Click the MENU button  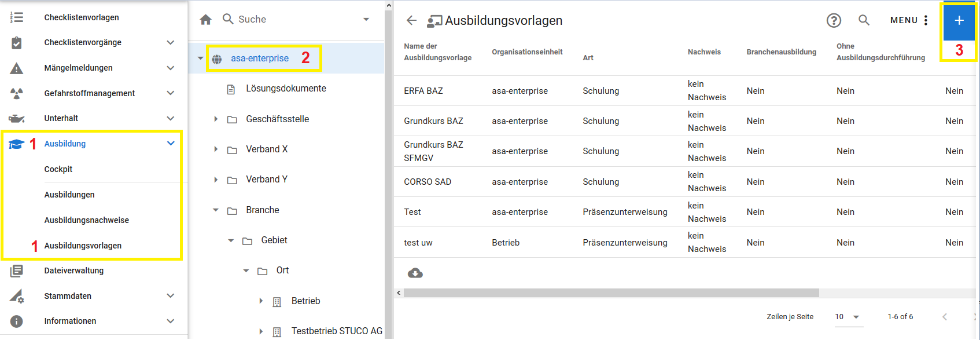(x=909, y=20)
